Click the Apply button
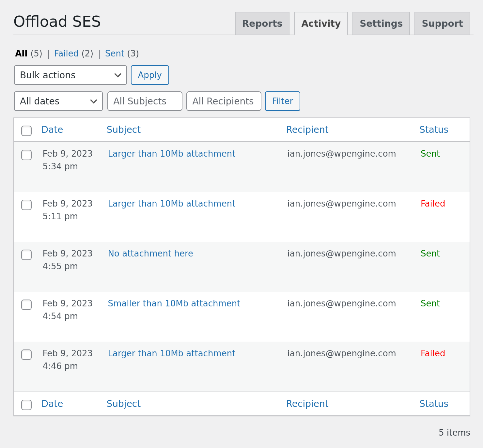 (150, 75)
